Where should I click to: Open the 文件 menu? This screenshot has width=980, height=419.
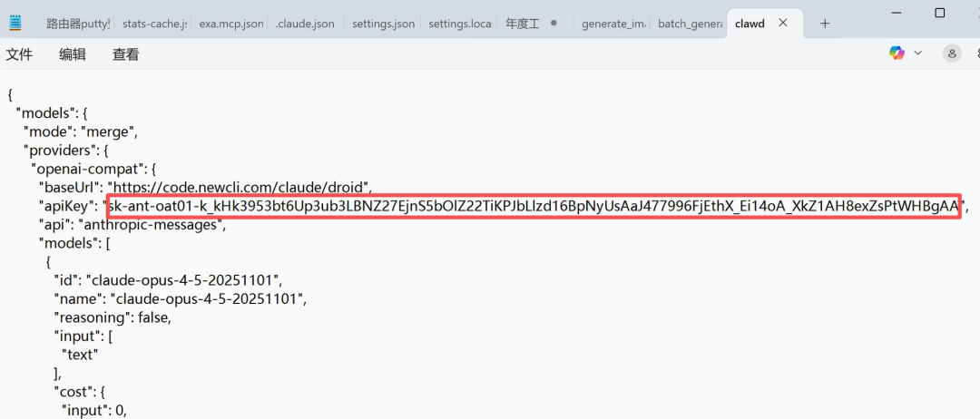click(19, 54)
